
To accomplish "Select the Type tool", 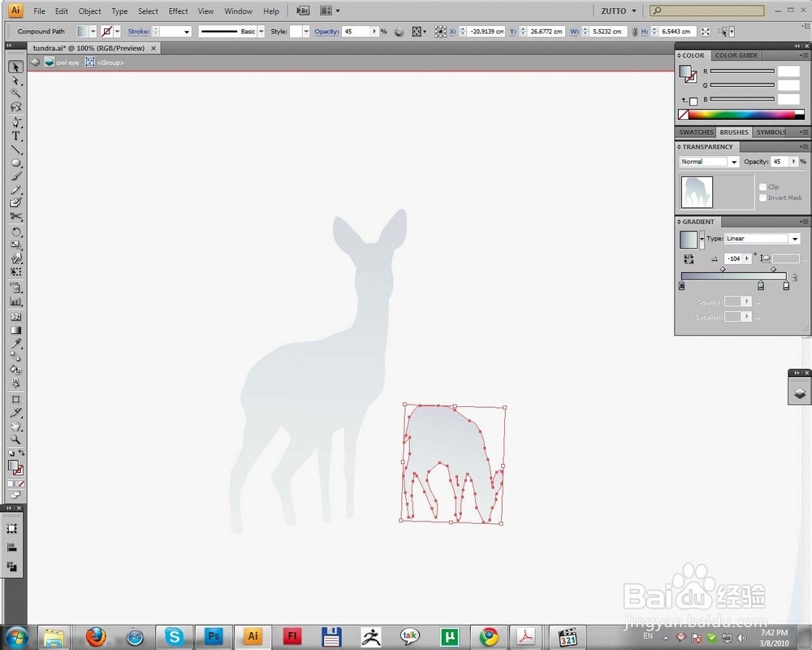I will click(x=16, y=136).
